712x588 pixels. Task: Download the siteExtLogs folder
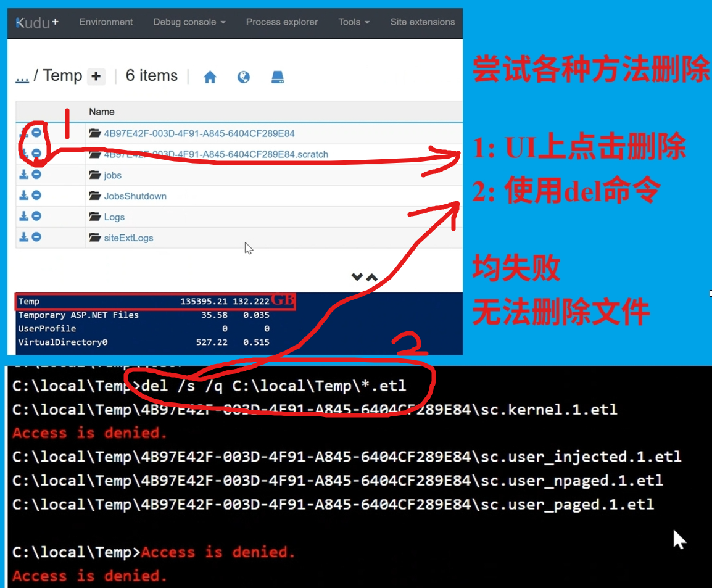(x=24, y=238)
